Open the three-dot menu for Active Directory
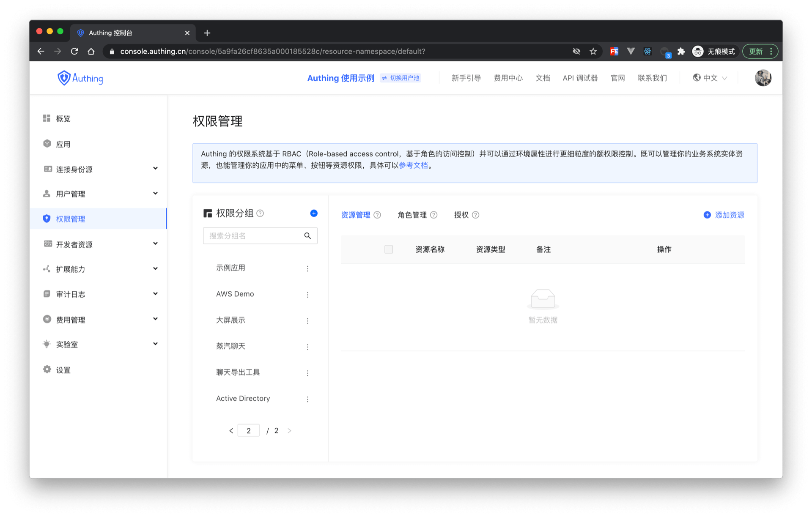The image size is (812, 517). [x=307, y=399]
